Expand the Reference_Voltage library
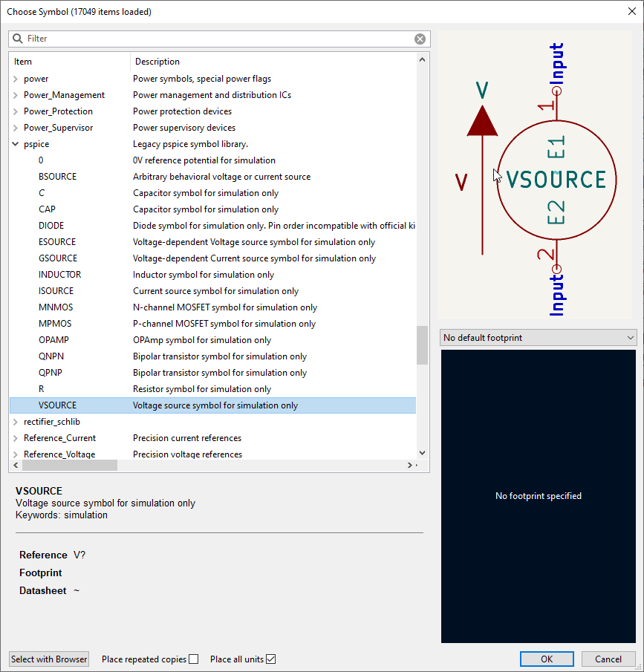 16,454
